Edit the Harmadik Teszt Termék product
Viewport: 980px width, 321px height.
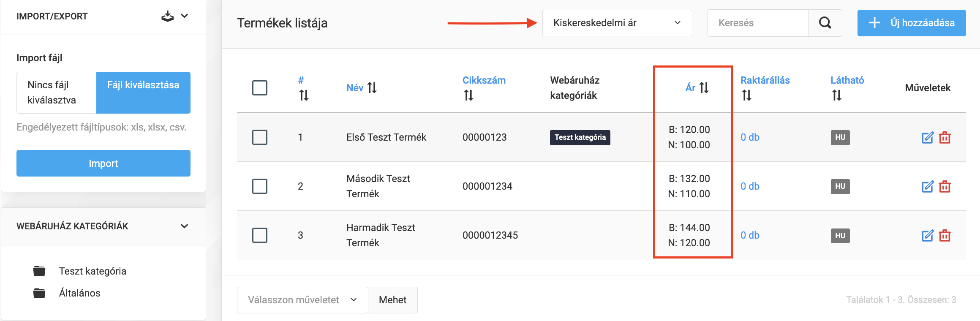point(928,235)
